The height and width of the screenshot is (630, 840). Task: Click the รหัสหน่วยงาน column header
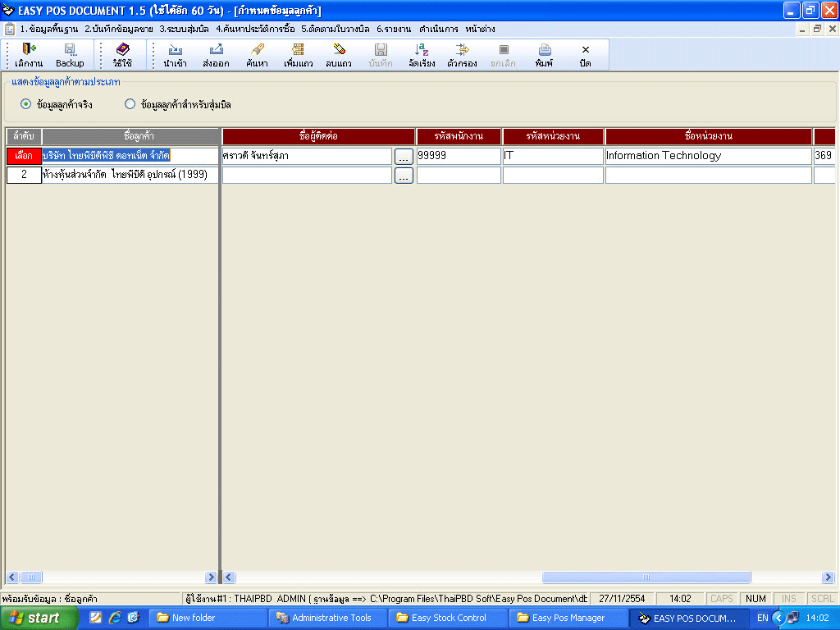click(x=553, y=136)
